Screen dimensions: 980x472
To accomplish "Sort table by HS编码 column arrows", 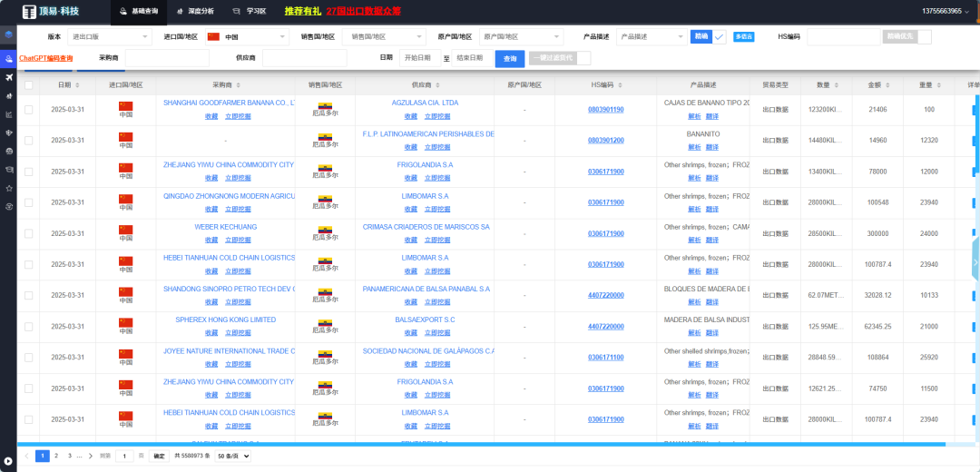I will [620, 85].
